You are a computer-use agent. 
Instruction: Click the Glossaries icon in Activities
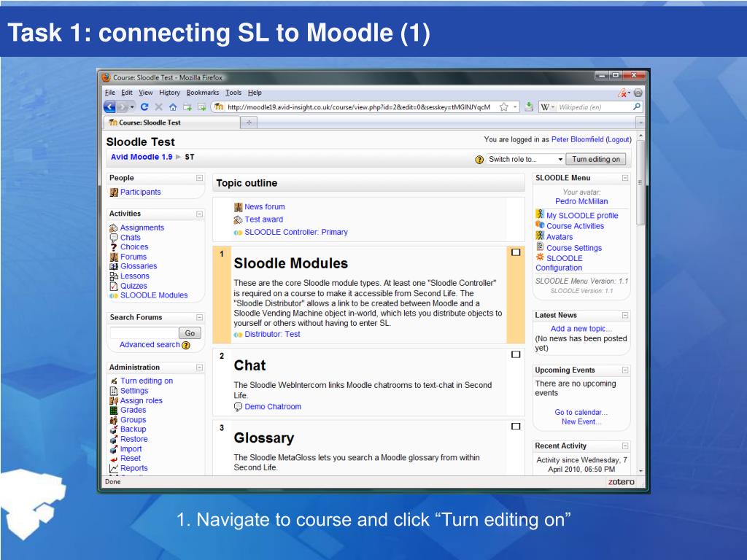pos(114,266)
